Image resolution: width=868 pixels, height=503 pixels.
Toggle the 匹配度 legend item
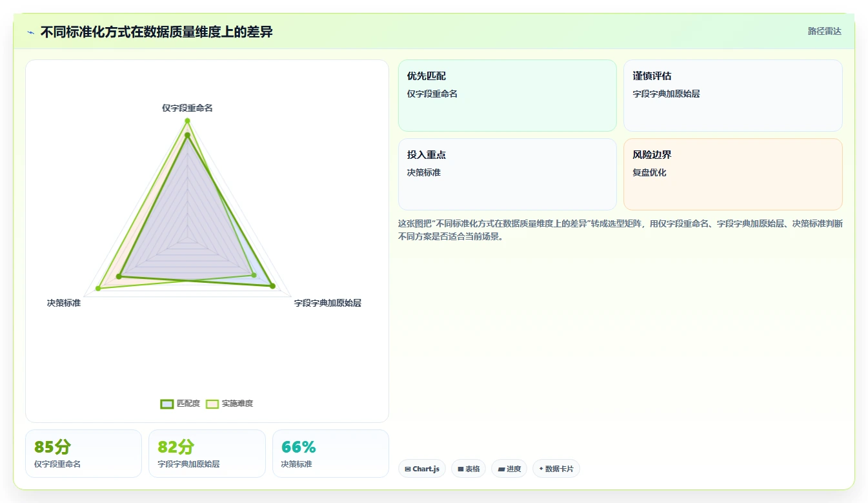[180, 404]
